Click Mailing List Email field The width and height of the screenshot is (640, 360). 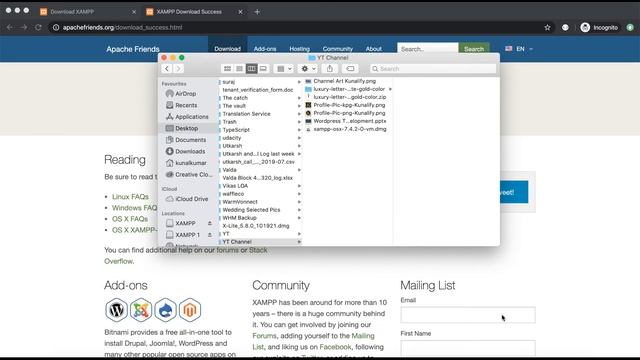[468, 315]
